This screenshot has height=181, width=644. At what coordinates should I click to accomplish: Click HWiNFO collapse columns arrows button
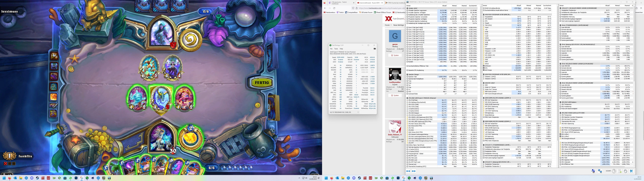tap(414, 171)
